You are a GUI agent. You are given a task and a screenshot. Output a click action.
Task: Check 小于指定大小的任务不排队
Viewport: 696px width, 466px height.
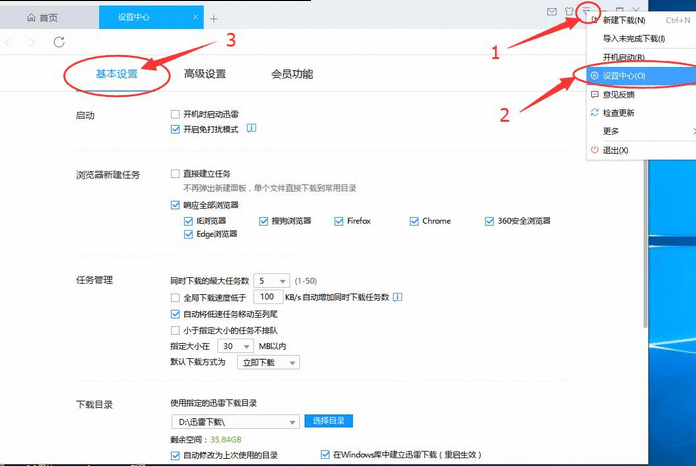175,331
